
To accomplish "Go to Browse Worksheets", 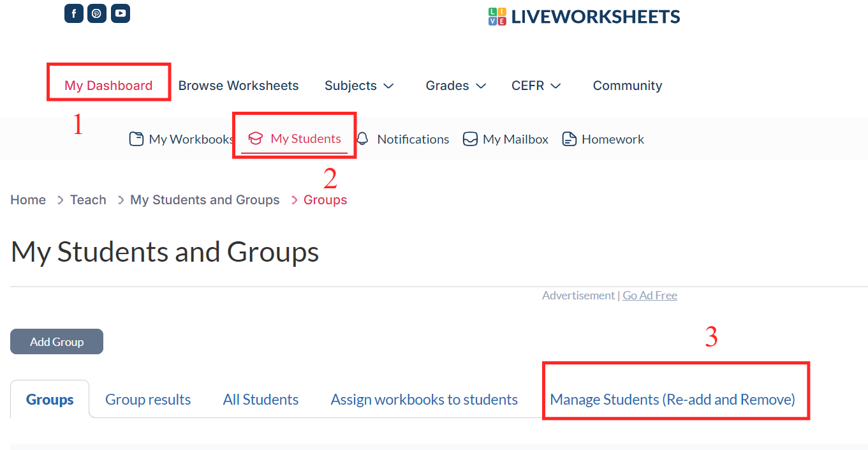I will pos(239,86).
